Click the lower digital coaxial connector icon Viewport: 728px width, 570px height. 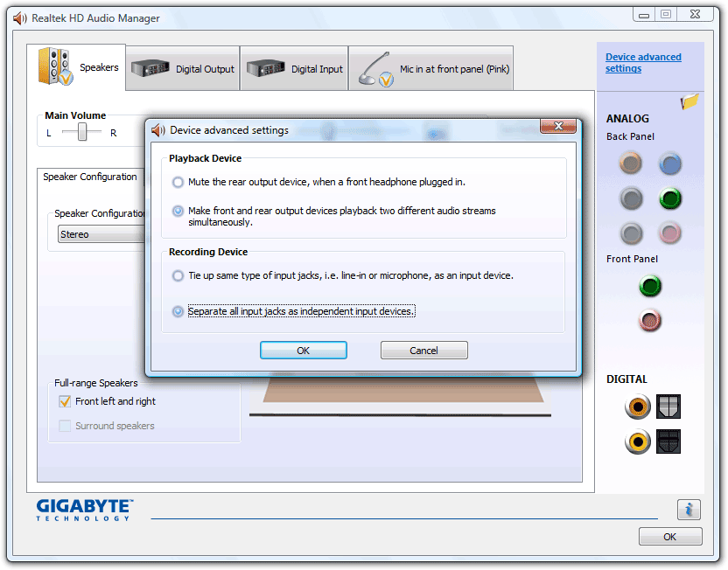pos(638,441)
